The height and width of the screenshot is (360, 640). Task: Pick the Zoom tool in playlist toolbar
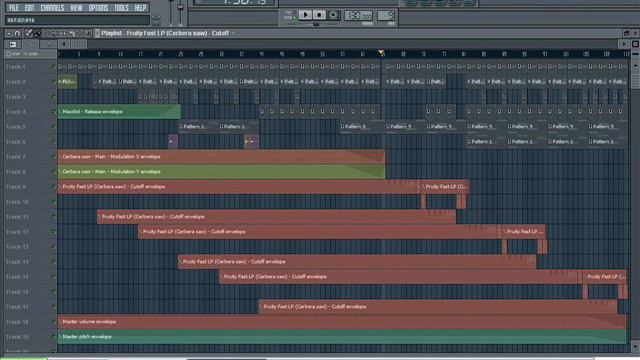click(x=80, y=33)
